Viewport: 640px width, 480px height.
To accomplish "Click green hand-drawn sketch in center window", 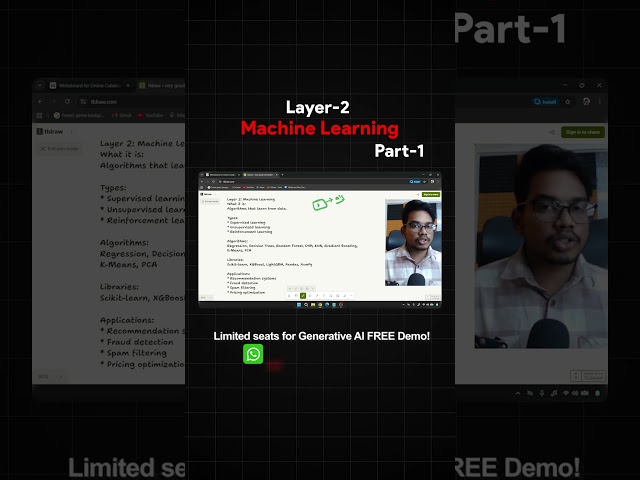I will 329,202.
